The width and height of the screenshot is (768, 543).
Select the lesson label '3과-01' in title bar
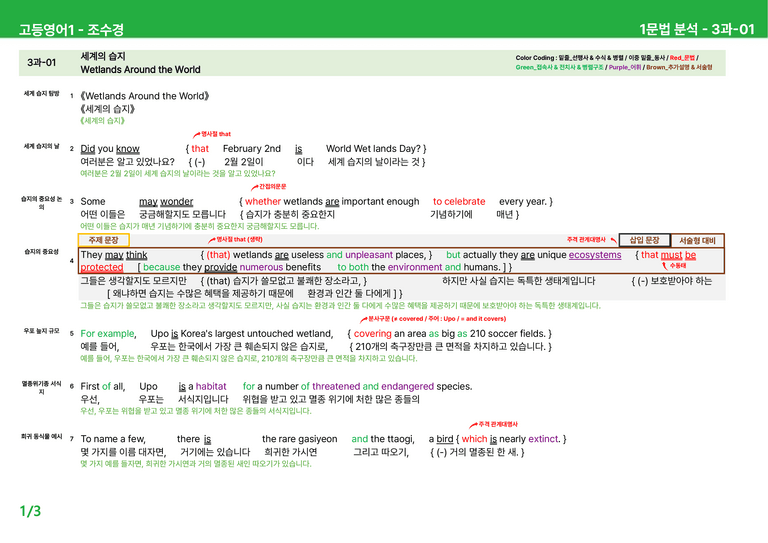click(x=42, y=63)
